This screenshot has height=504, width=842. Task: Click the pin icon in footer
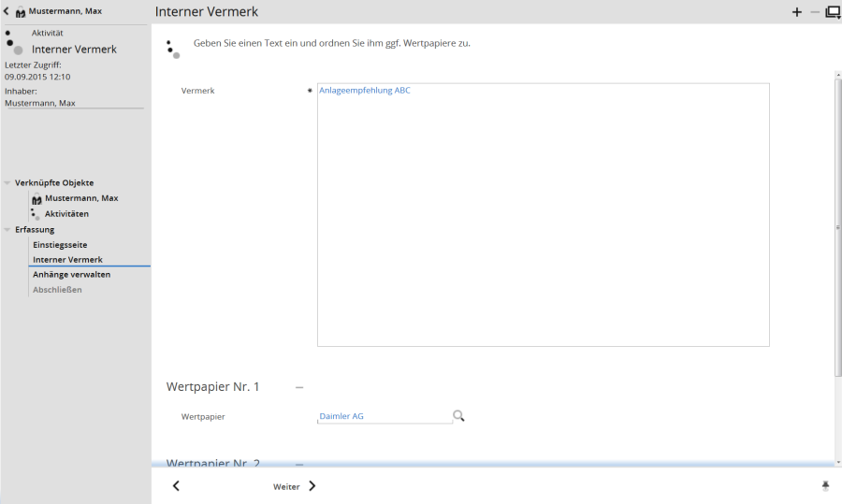tap(825, 486)
